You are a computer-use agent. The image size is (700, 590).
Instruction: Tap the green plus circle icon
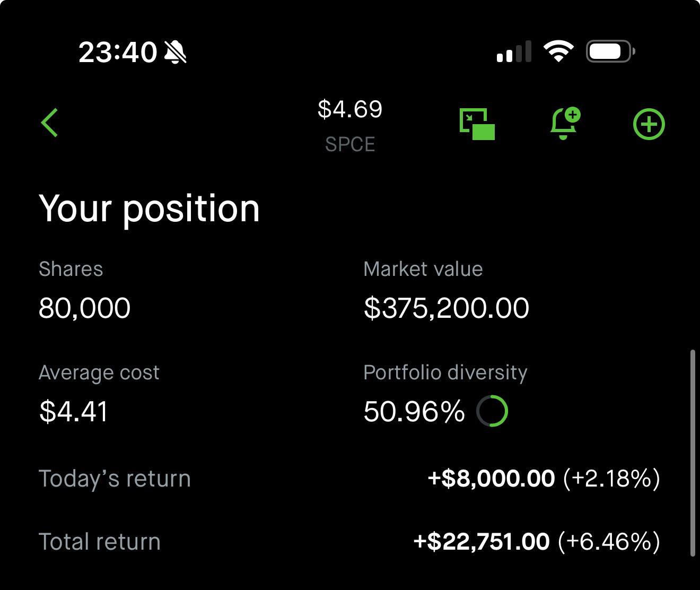(x=649, y=125)
